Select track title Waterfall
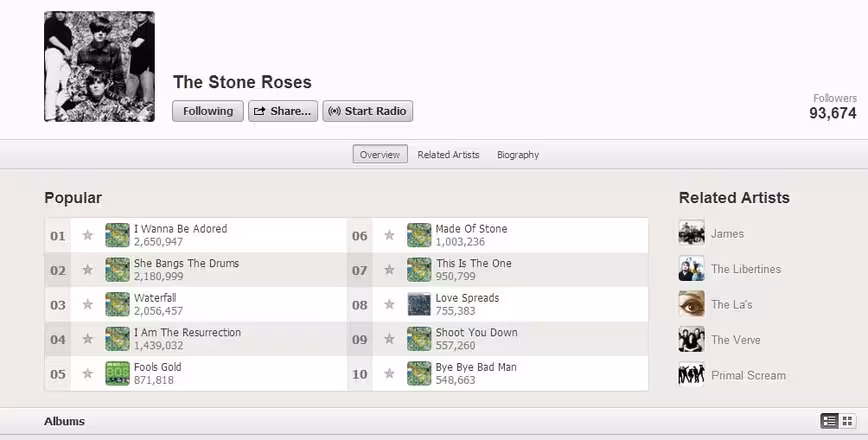868x440 pixels. click(x=155, y=298)
